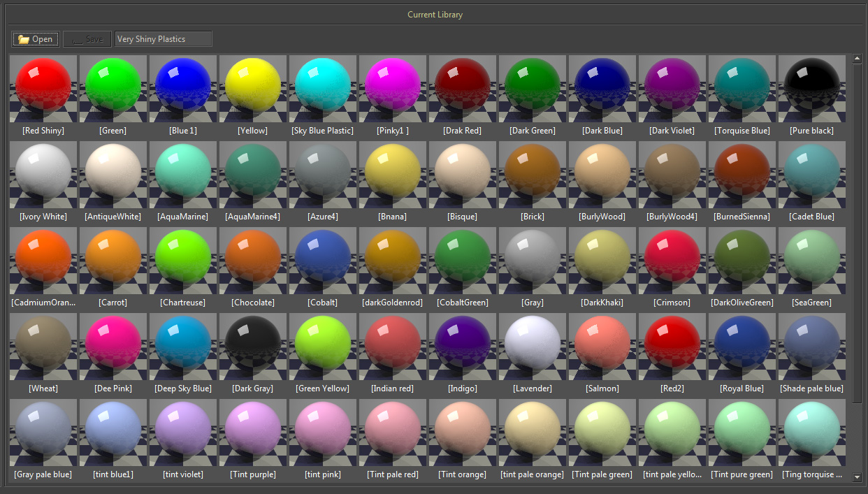The height and width of the screenshot is (494, 868).
Task: Pick the Dee Pink material
Action: 113,347
